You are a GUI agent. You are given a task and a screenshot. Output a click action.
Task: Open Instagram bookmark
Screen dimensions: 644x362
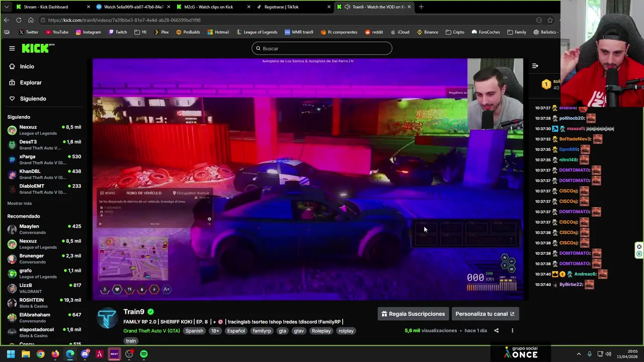pos(88,32)
